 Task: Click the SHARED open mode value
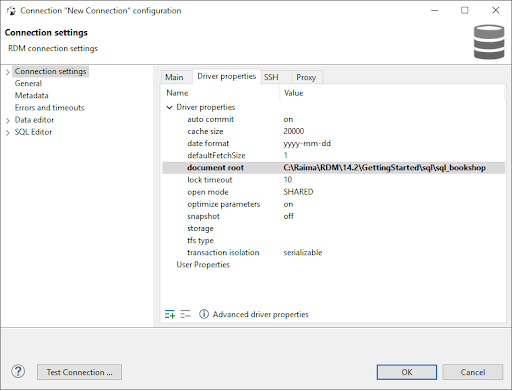[298, 192]
